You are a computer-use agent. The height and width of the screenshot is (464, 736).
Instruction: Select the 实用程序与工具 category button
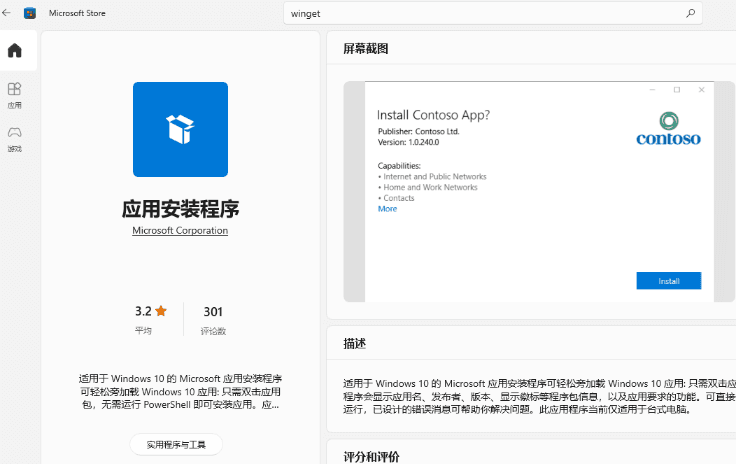pos(176,444)
